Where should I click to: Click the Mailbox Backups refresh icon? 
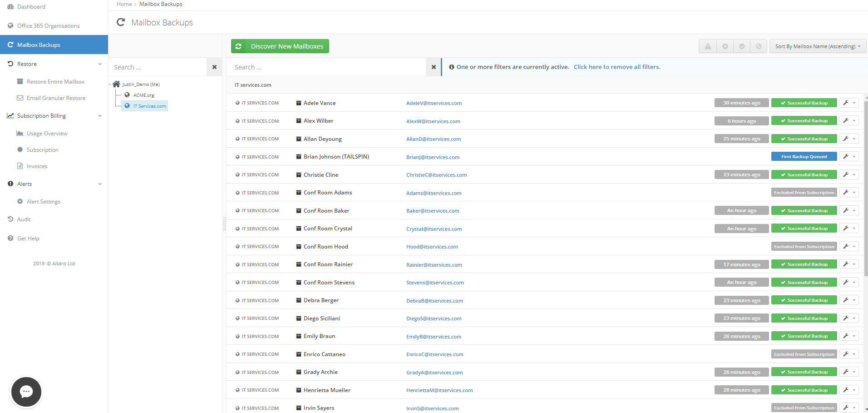pos(121,22)
